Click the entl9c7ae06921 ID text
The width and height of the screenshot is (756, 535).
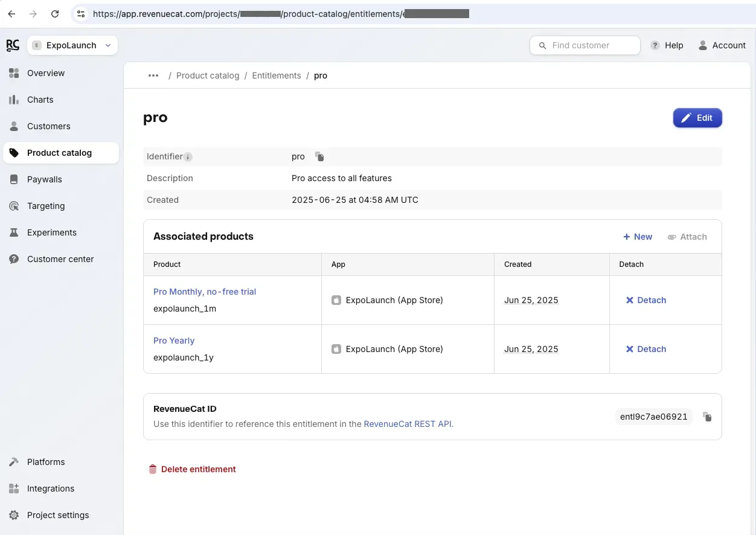click(654, 417)
